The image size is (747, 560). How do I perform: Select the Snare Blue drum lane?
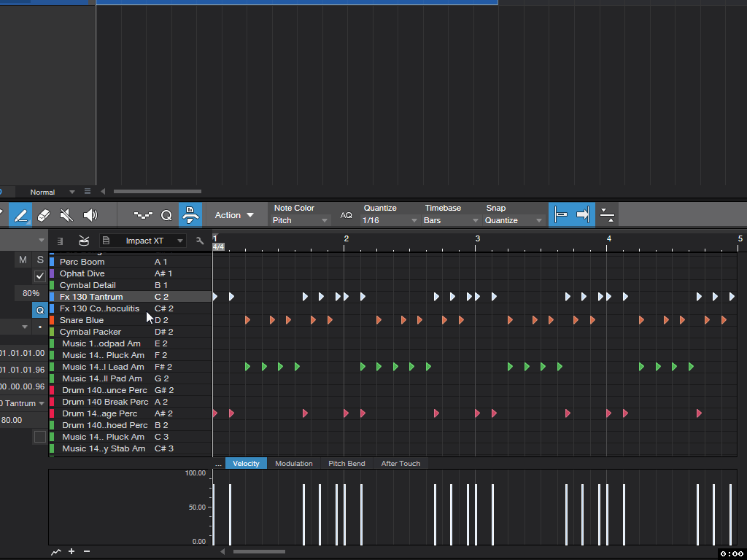[131, 320]
